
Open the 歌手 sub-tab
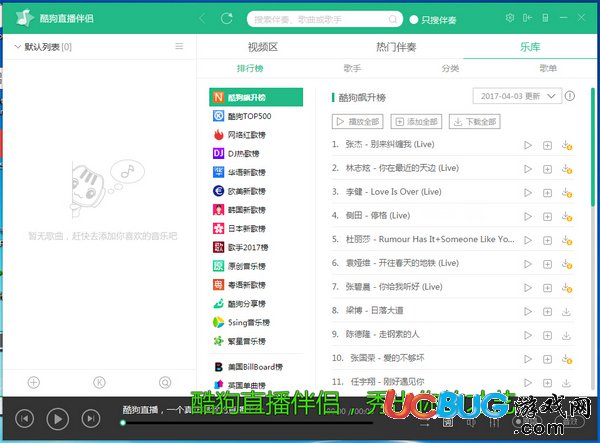(x=352, y=68)
